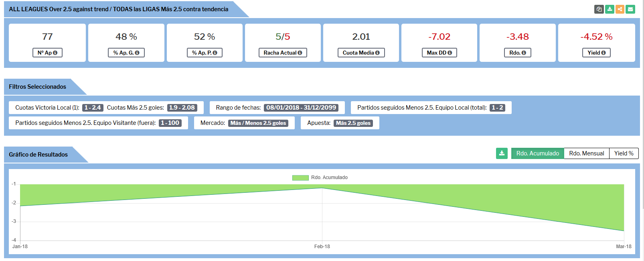Viewport: 644px width, 261px height.
Task: Select the Rdo. Acumulado chart view
Action: click(x=537, y=153)
